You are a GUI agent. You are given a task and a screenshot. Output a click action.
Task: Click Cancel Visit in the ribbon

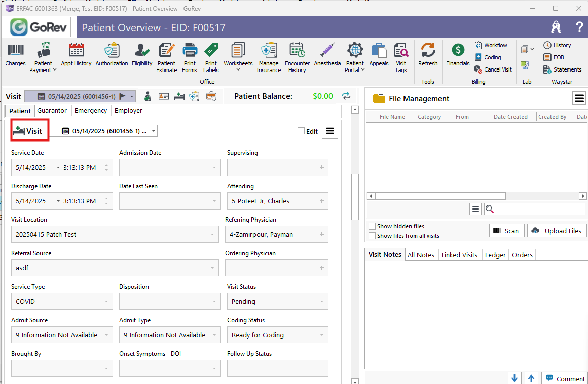(x=493, y=69)
